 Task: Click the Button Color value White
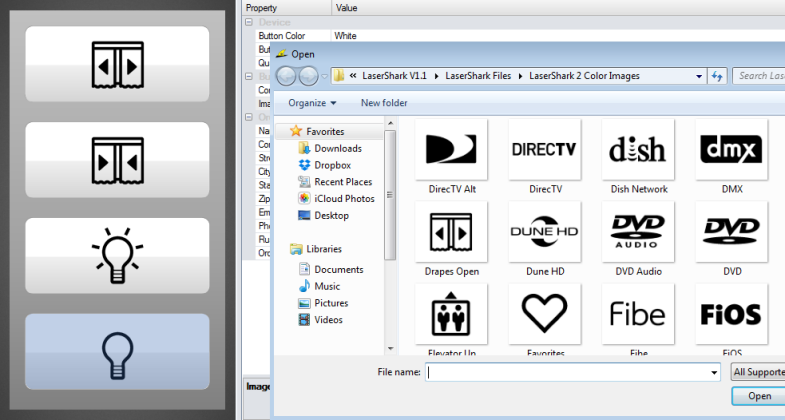pyautogui.click(x=345, y=36)
